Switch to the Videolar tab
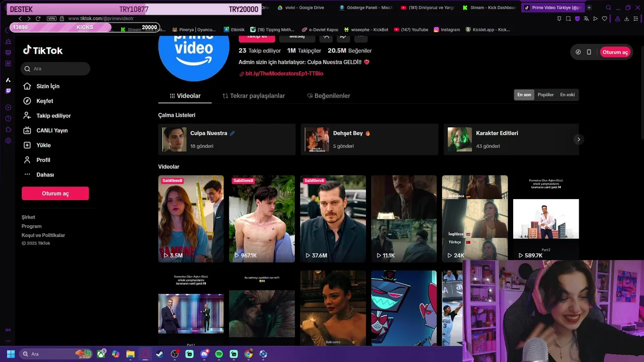Image resolution: width=644 pixels, height=362 pixels. (185, 96)
